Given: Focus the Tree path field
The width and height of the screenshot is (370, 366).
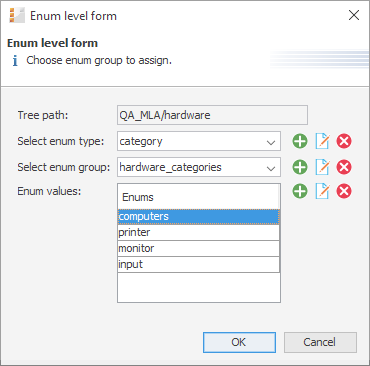Looking at the screenshot, I should (212, 115).
